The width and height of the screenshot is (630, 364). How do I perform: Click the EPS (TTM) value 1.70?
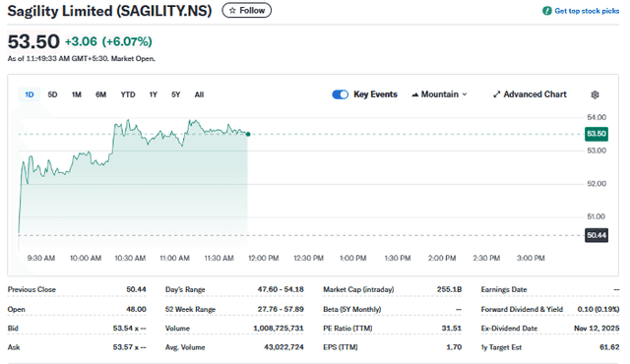coord(454,347)
